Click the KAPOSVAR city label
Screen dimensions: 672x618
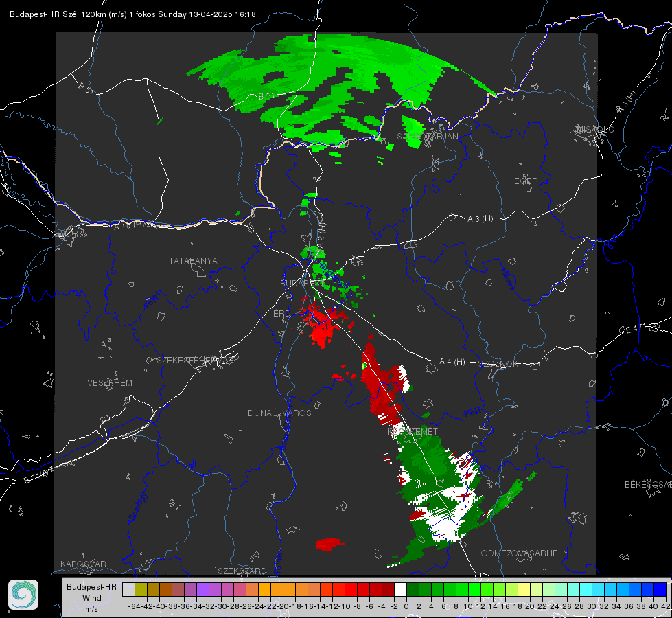83,564
